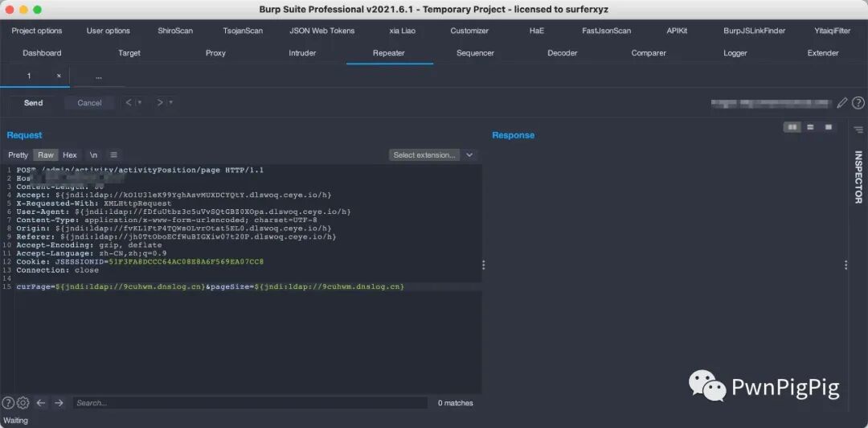Switch to Raw request view

(46, 155)
